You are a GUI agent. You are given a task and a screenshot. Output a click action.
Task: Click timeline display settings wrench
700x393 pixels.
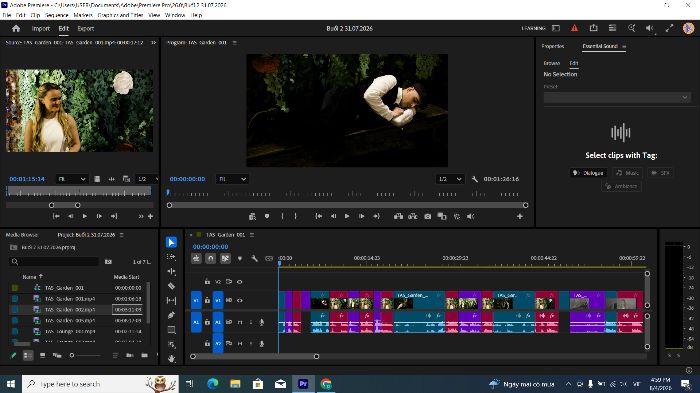(x=254, y=259)
